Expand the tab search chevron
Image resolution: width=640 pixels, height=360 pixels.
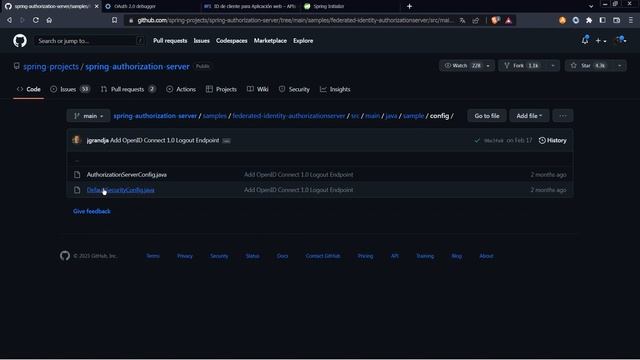click(x=591, y=6)
